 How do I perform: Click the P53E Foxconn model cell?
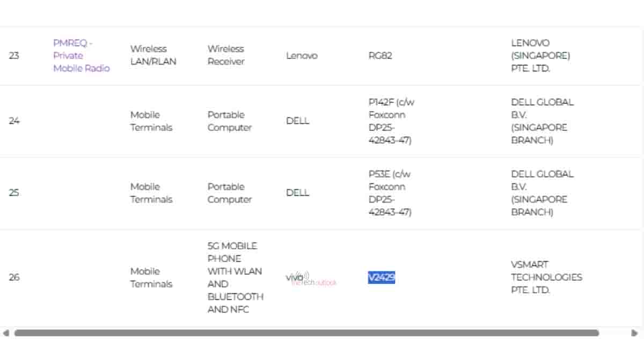391,193
